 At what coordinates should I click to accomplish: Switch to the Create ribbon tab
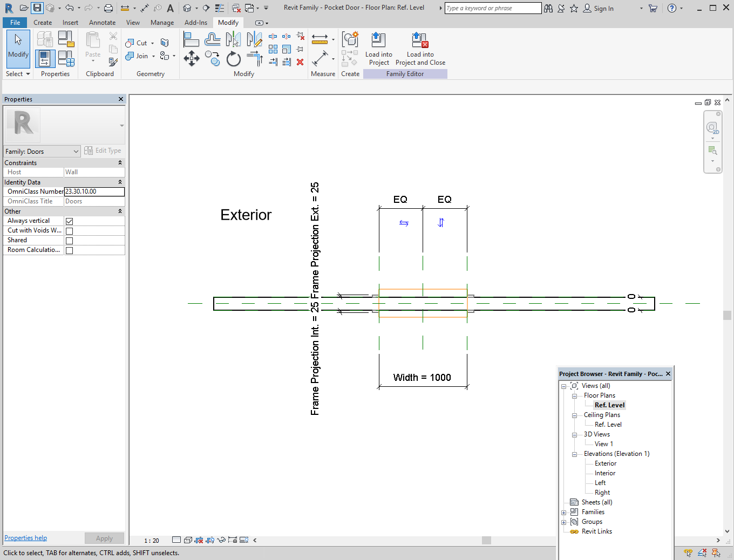pos(43,23)
